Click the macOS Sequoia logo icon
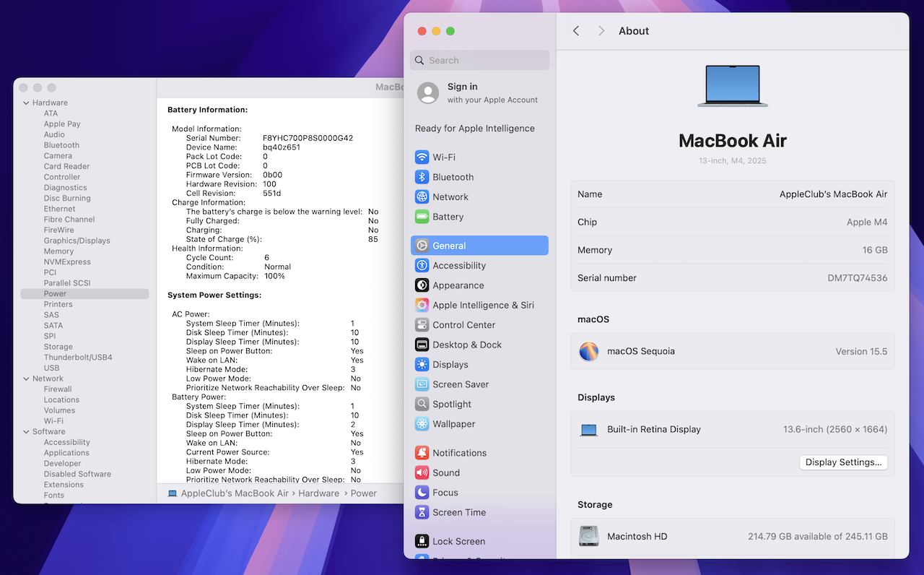This screenshot has height=575, width=924. [589, 352]
